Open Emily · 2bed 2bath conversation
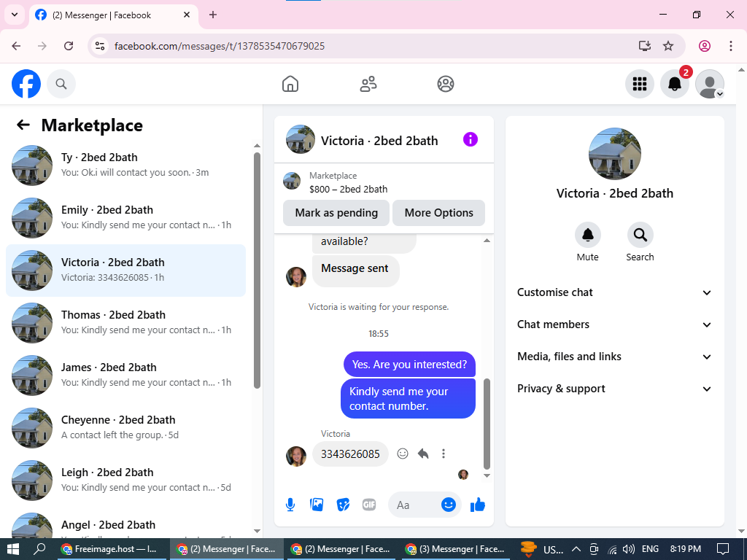This screenshot has width=747, height=560. [x=125, y=217]
